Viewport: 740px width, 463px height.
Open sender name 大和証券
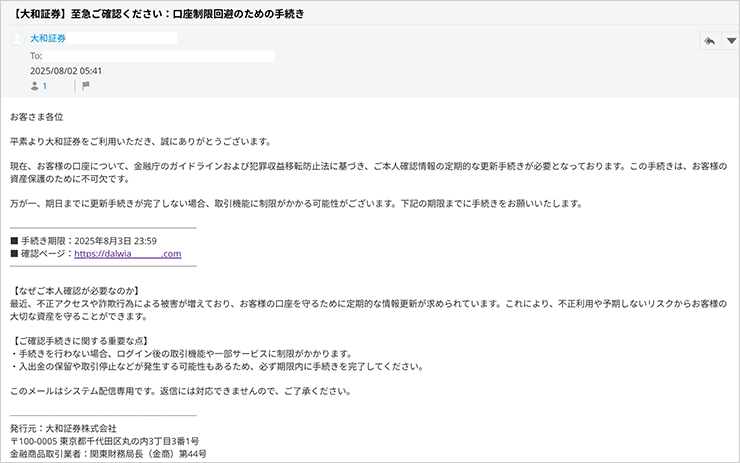49,38
